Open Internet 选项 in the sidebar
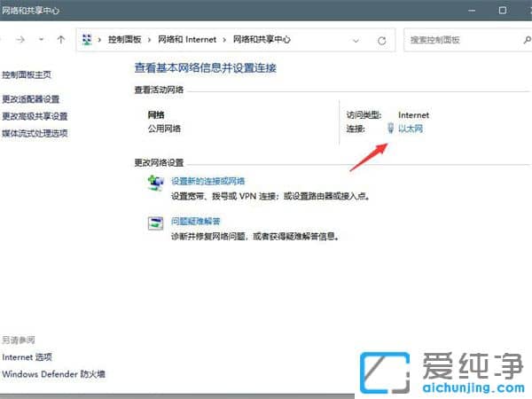The height and width of the screenshot is (399, 532). pyautogui.click(x=27, y=357)
